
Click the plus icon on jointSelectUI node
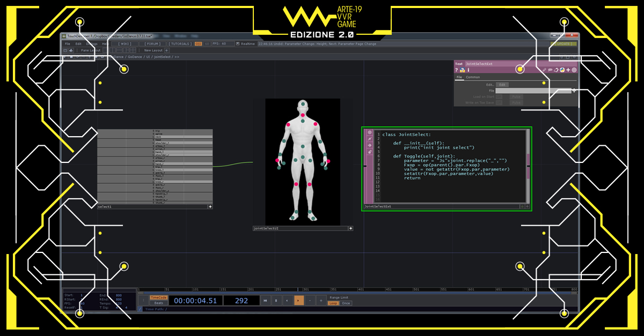click(350, 228)
